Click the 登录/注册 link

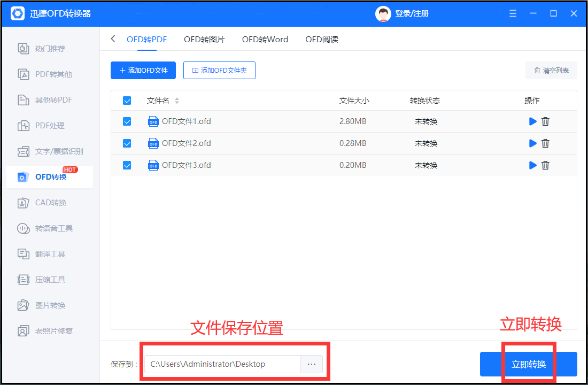coord(412,13)
